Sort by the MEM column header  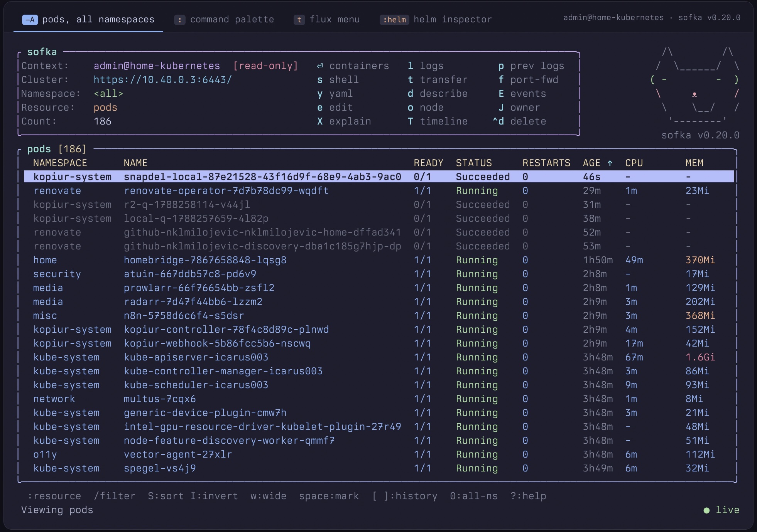click(x=694, y=163)
